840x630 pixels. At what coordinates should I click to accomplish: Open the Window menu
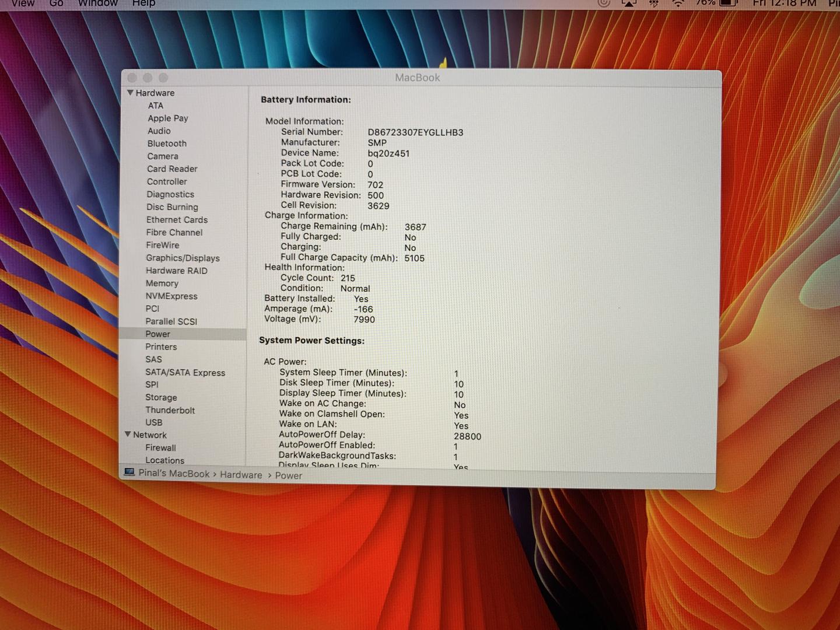point(98,3)
